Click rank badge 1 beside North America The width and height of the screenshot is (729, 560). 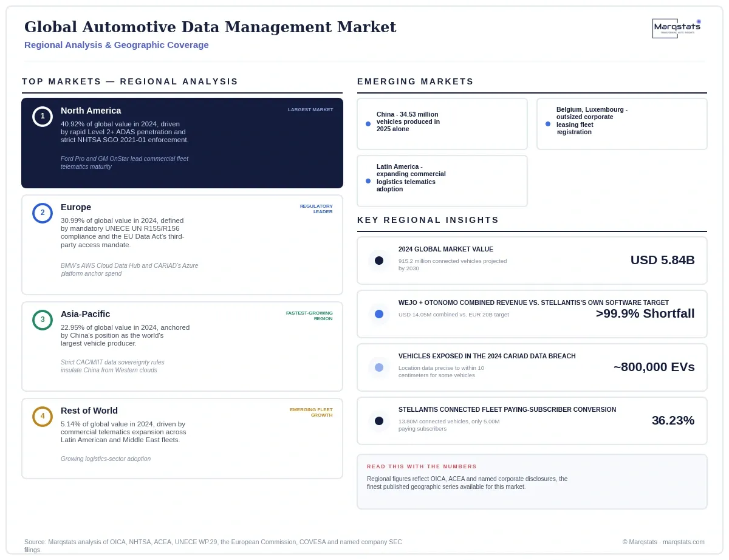[x=43, y=117]
